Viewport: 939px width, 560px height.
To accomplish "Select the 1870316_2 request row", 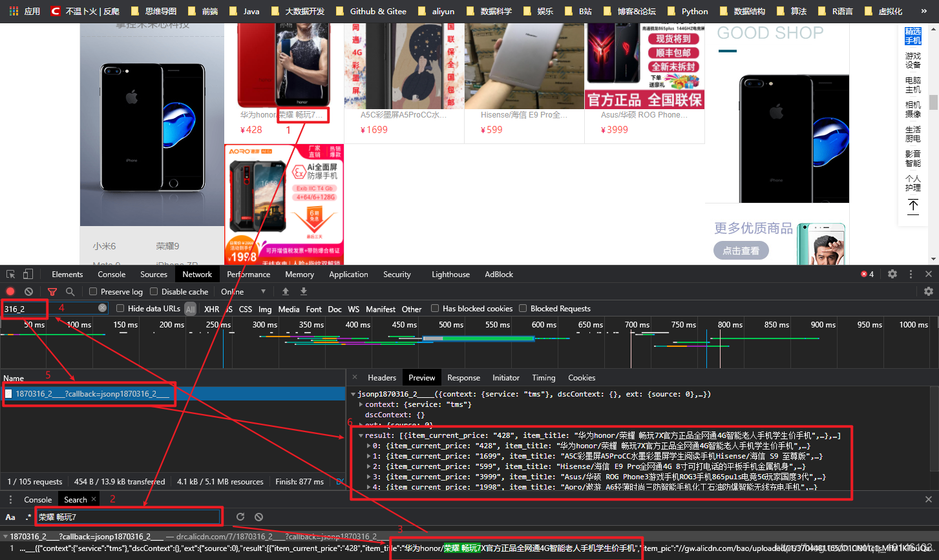I will 173,393.
